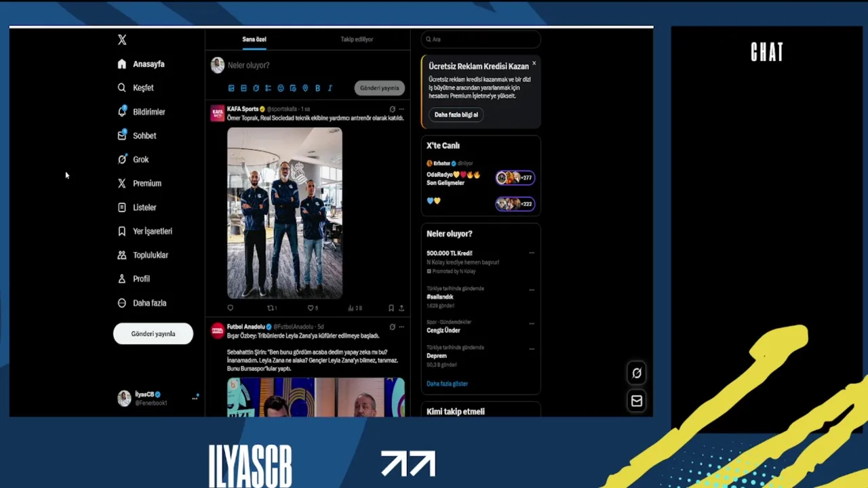Toggle italic text formatting
Image resolution: width=868 pixels, height=488 pixels.
(330, 88)
